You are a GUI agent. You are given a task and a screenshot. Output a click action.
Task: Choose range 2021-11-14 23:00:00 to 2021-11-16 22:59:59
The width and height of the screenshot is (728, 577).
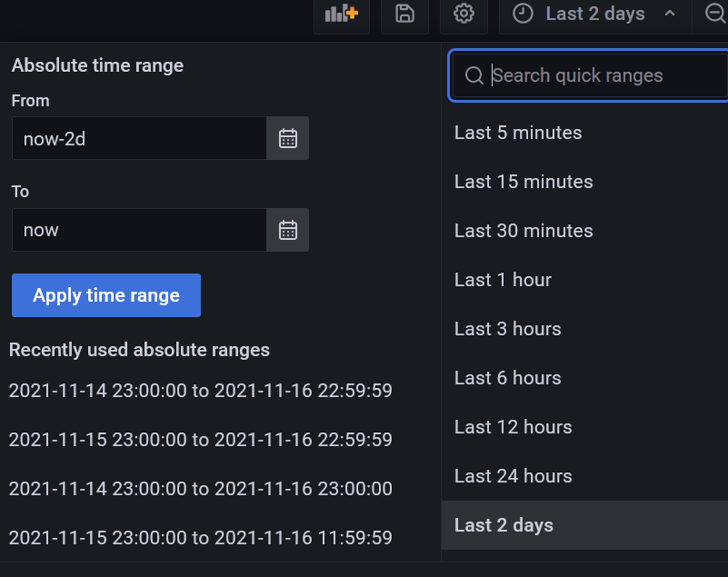(x=200, y=390)
